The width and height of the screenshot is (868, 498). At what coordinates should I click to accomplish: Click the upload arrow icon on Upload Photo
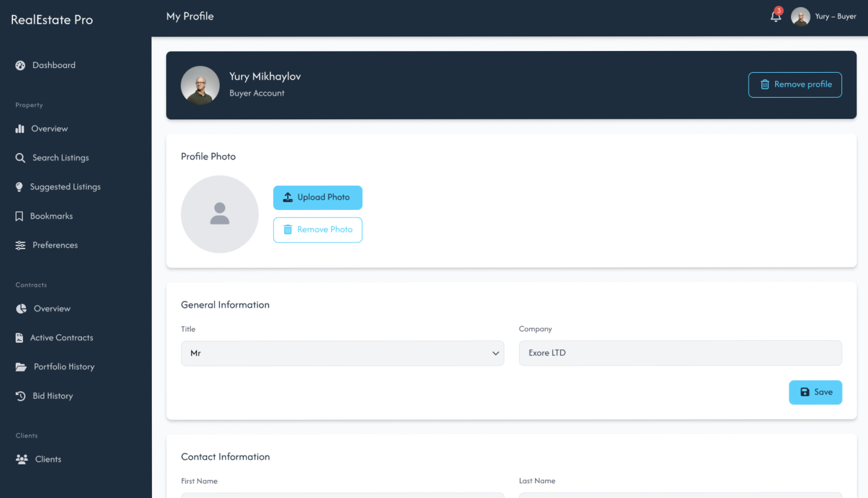tap(288, 197)
